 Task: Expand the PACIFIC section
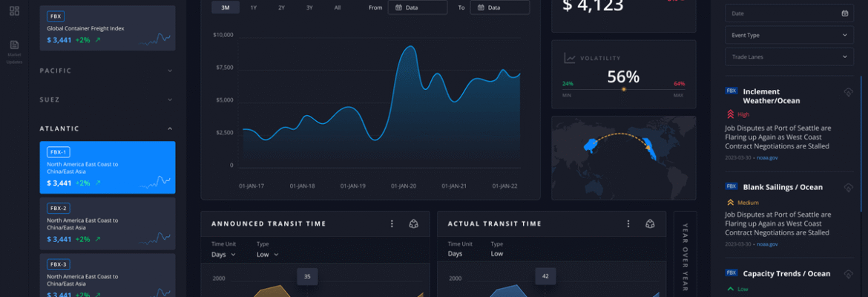point(108,71)
